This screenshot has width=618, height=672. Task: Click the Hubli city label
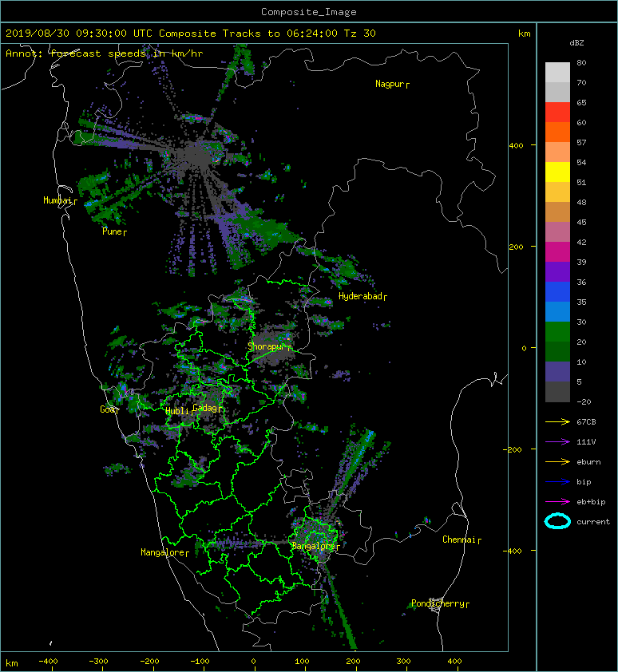[x=176, y=411]
